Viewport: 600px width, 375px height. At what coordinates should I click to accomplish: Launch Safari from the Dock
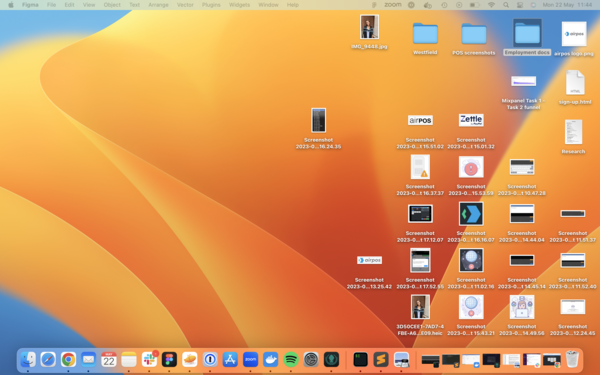coord(48,359)
